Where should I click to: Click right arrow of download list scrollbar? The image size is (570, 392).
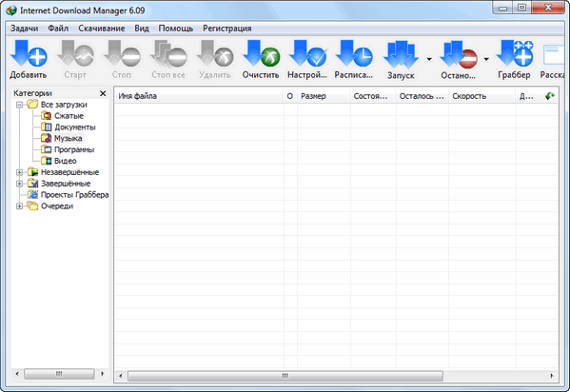tap(552, 376)
